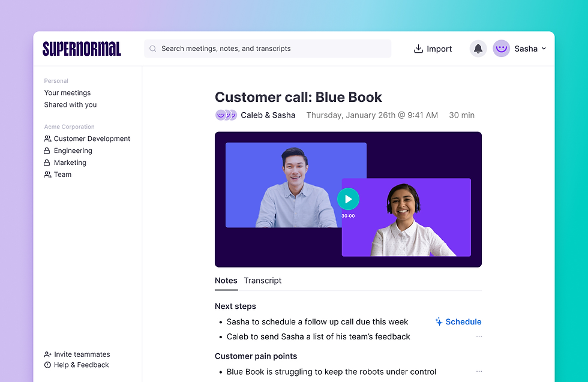Image resolution: width=588 pixels, height=382 pixels.
Task: Expand the Sasha account dropdown chevron
Action: 544,49
